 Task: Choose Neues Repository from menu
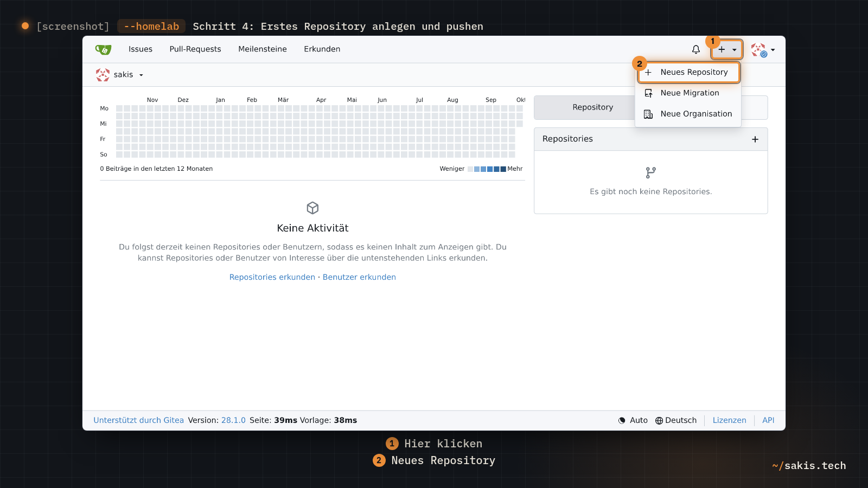tap(689, 72)
